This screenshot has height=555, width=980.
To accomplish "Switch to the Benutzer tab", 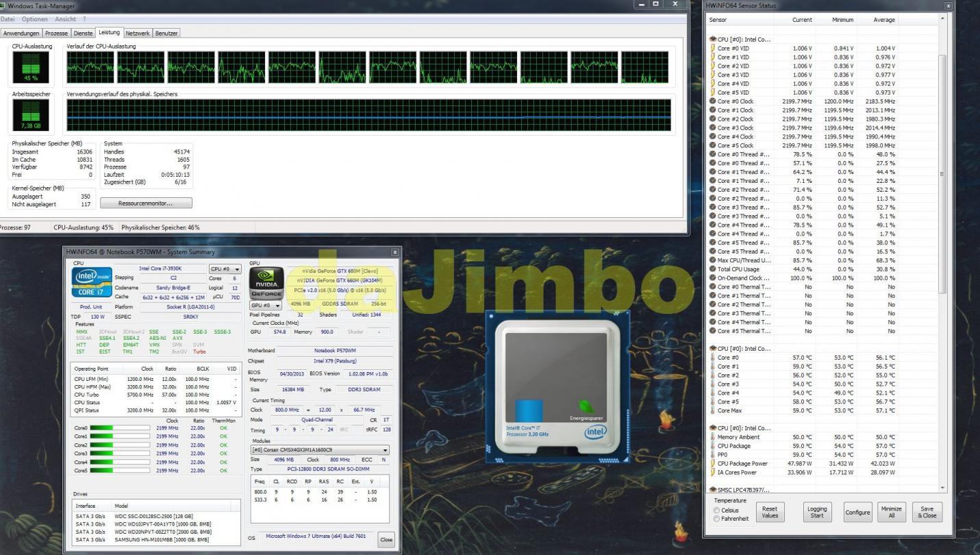I will tap(166, 33).
